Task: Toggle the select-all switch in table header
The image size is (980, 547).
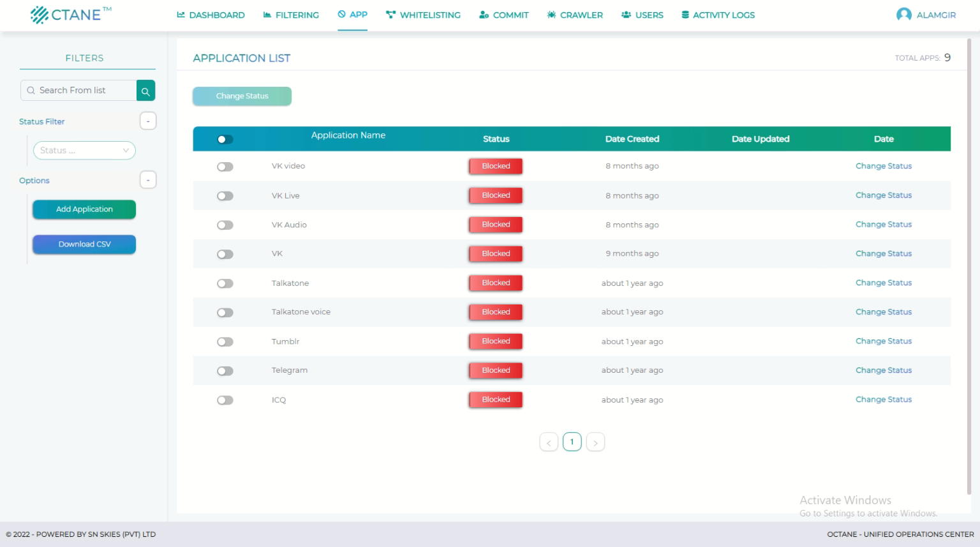Action: 225,139
